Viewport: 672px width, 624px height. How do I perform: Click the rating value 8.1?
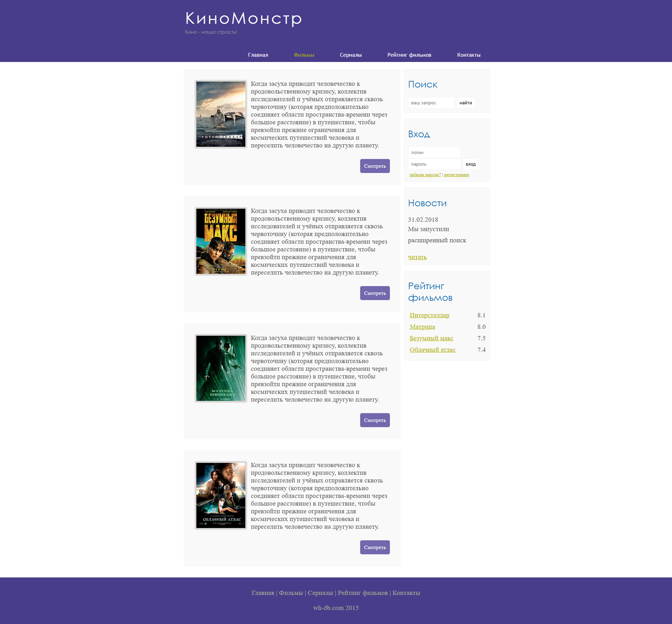pos(481,315)
